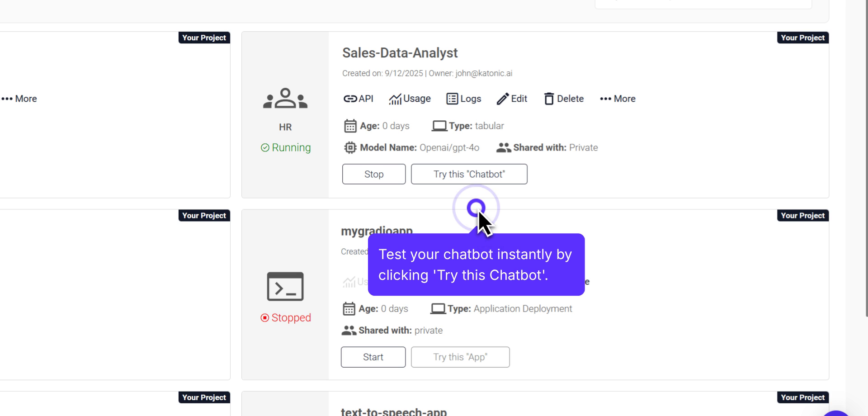This screenshot has width=868, height=416.
Task: Start the mygradioapp deployment
Action: click(373, 357)
